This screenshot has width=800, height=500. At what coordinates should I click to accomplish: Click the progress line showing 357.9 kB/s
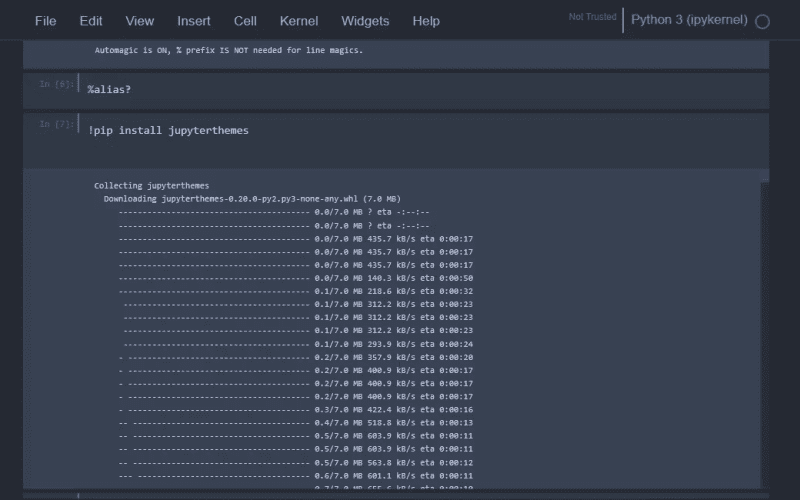click(296, 358)
